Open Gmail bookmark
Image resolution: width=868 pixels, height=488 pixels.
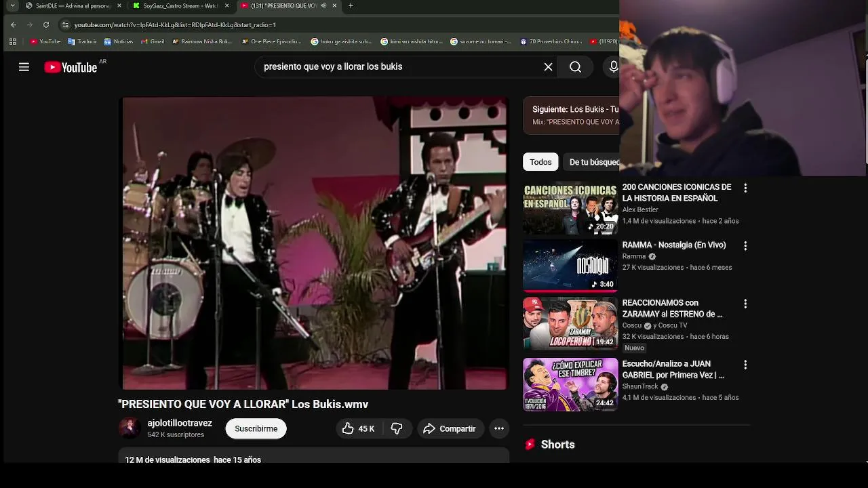click(152, 41)
